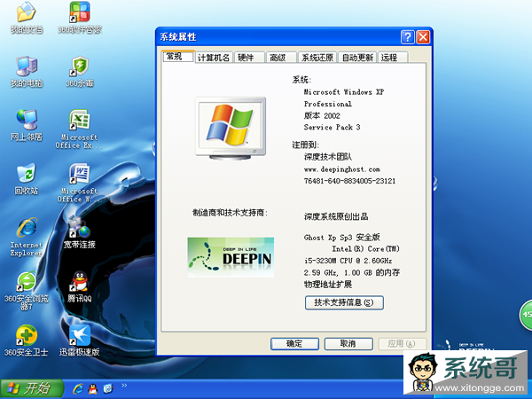
Task: Click the product ID 76481-640-8834005-23121
Action: [x=350, y=181]
